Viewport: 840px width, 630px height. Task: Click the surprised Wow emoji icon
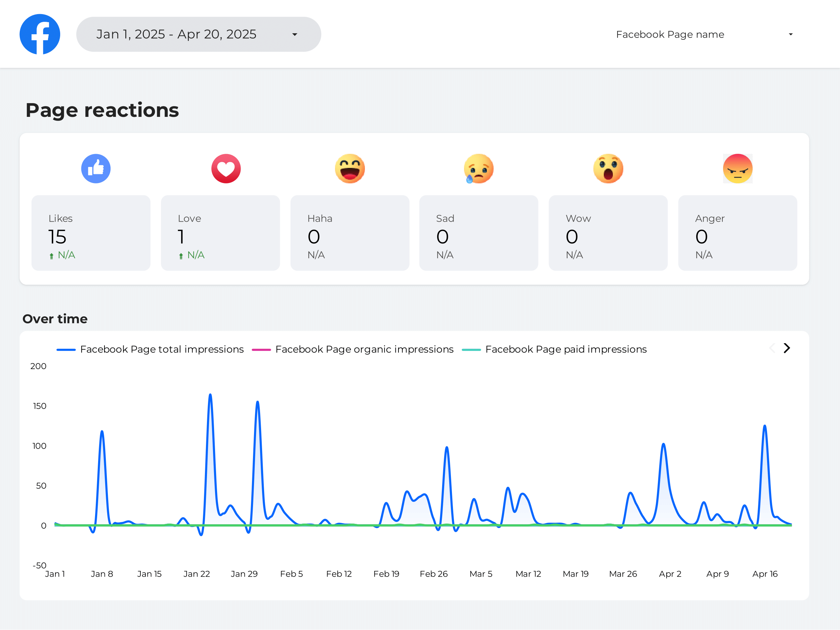(x=608, y=169)
